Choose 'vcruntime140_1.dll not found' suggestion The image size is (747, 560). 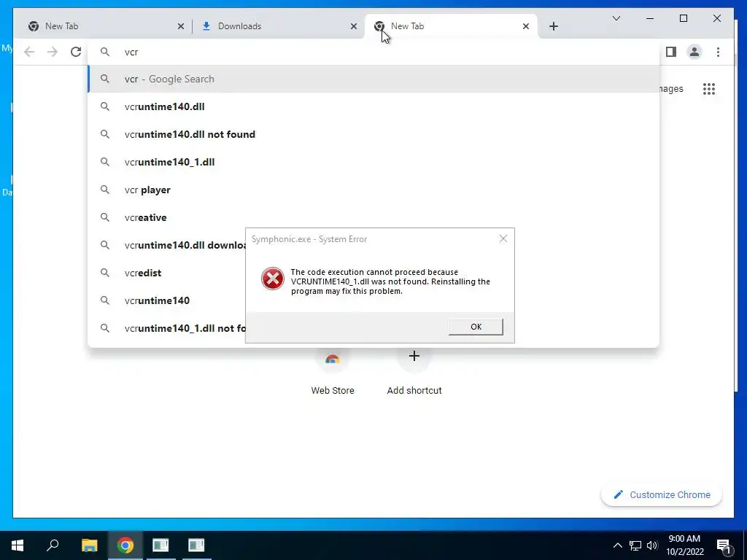[167, 328]
